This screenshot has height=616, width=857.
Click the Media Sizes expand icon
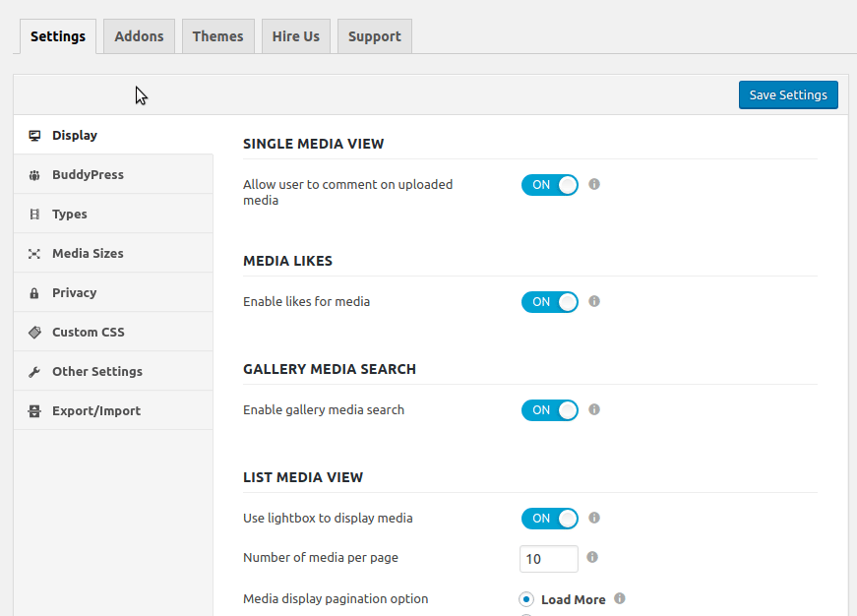(x=34, y=254)
